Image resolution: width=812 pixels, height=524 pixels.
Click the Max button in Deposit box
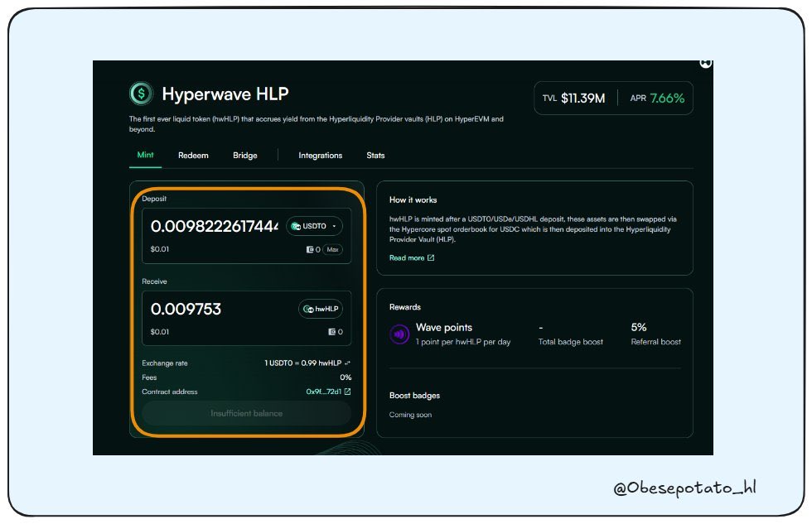tap(332, 249)
